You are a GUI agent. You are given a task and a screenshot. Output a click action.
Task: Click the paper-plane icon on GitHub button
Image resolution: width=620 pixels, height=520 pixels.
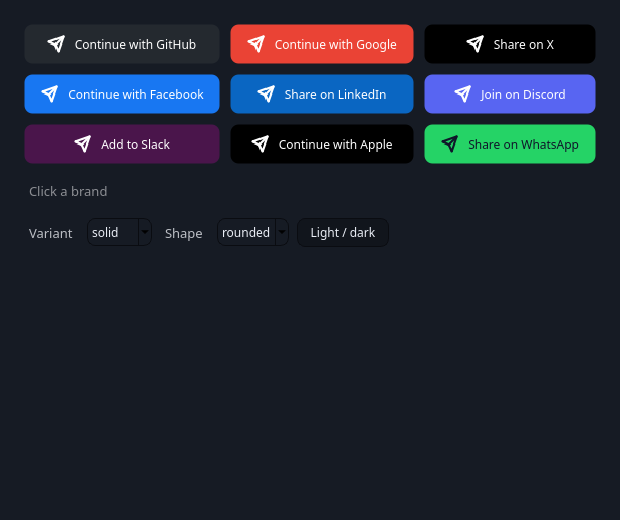(56, 44)
